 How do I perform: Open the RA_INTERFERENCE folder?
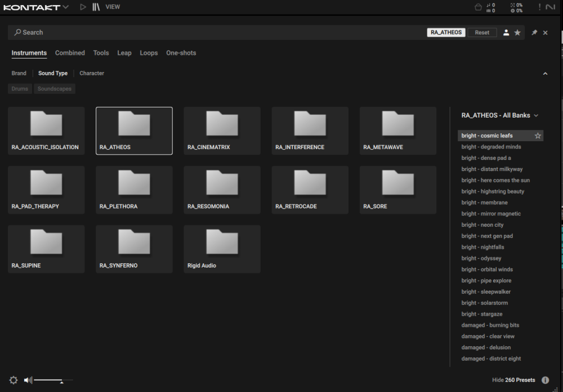pyautogui.click(x=310, y=131)
